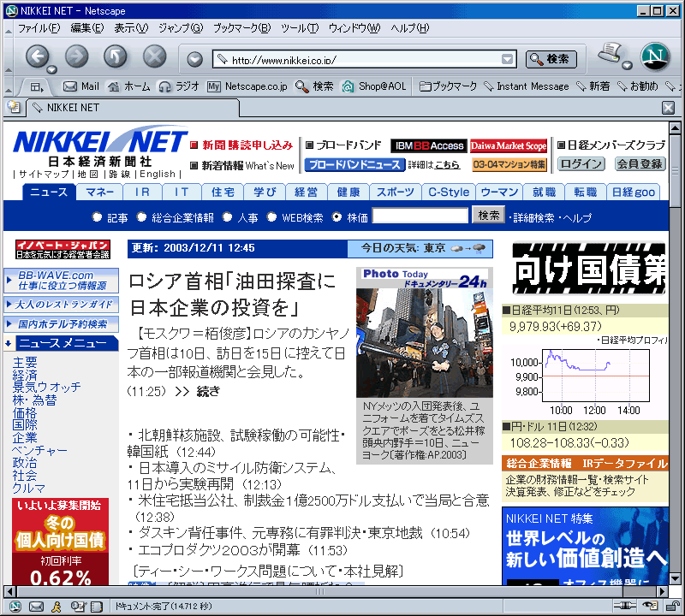Open the Photo Today Times Square thumbnail

point(425,343)
